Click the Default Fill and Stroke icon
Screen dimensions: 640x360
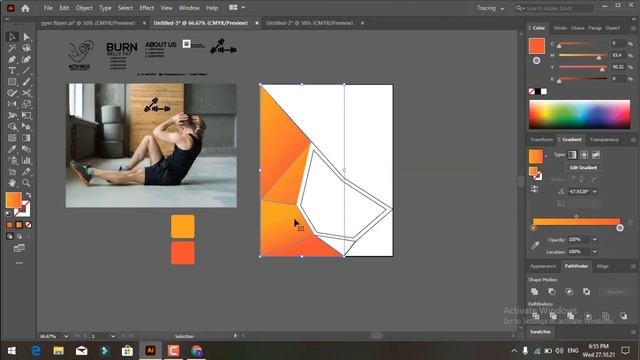(x=9, y=213)
